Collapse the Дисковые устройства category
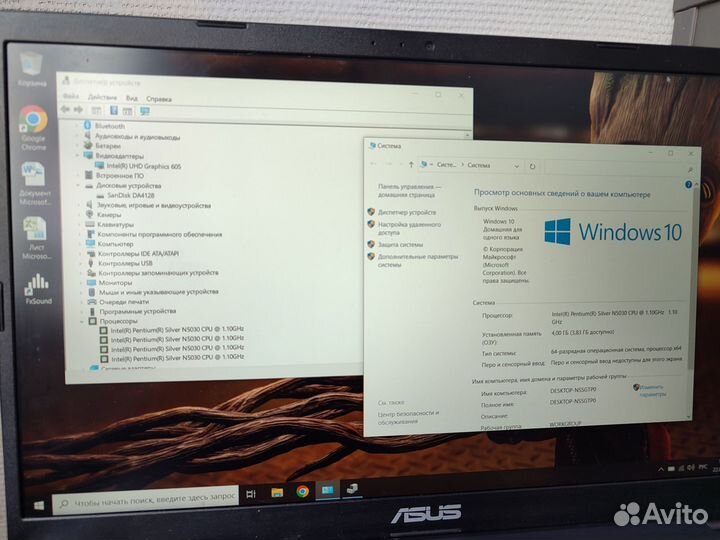Screen dimensions: 720x540 [x=78, y=186]
